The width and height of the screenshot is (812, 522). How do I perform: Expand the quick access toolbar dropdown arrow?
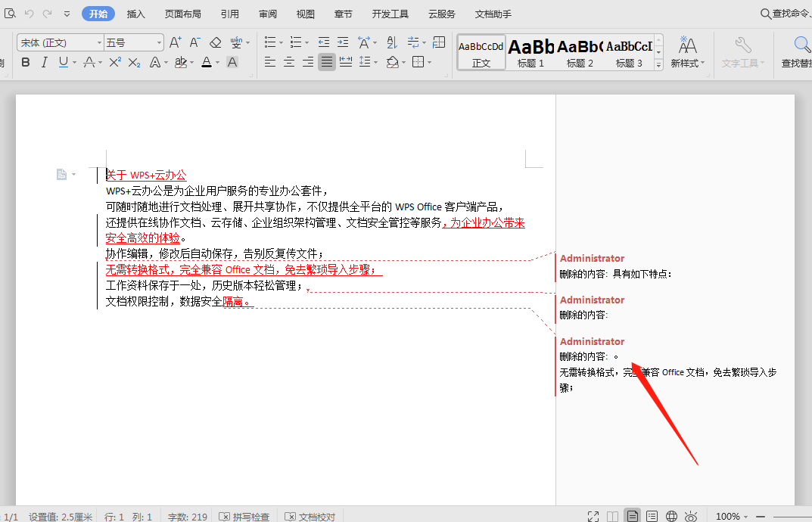[x=67, y=14]
